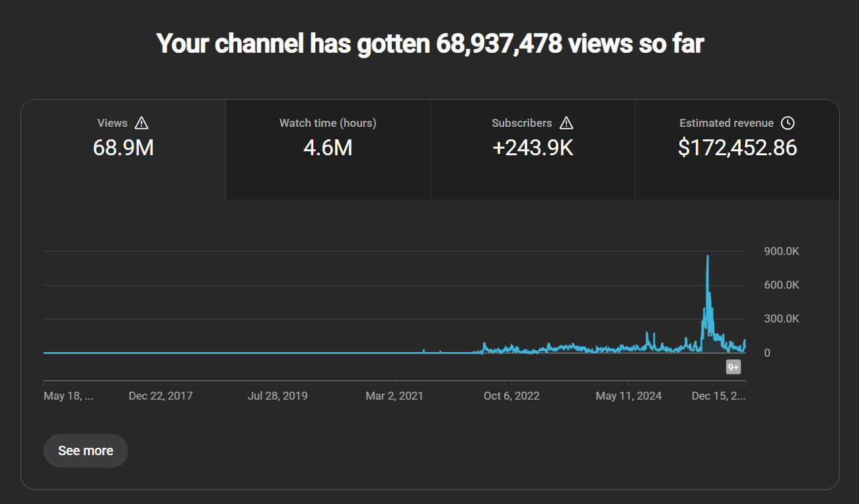Open the Subscribers metric tab
859x504 pixels.
click(533, 149)
